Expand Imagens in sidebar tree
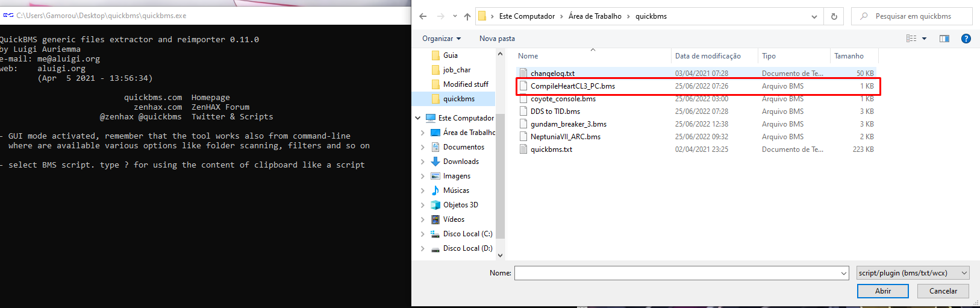 pos(422,176)
